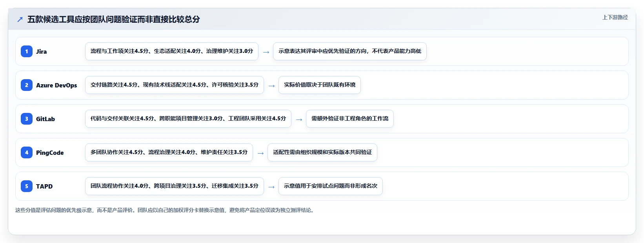The image size is (644, 243).
Task: Click the conclusion 适配性需由组织规模和实际版本共同验证
Action: (x=322, y=152)
